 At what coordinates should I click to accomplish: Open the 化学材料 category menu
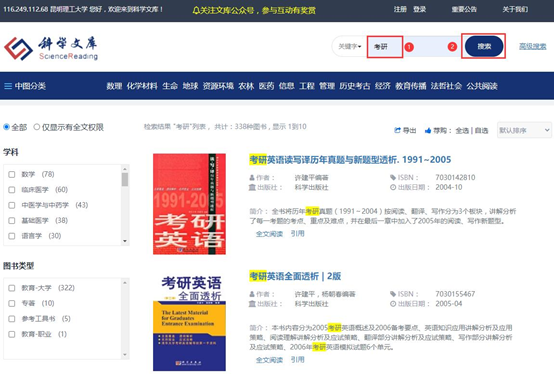click(x=142, y=86)
